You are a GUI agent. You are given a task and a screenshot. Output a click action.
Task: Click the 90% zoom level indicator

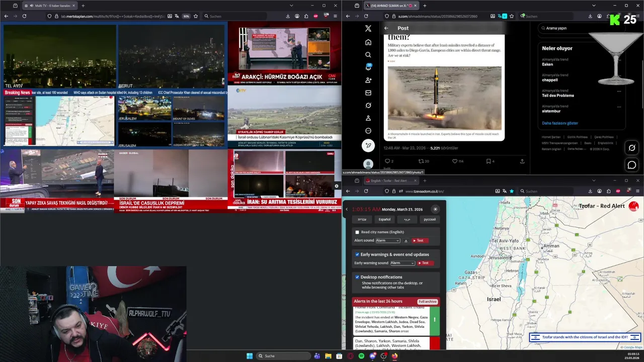(x=186, y=16)
